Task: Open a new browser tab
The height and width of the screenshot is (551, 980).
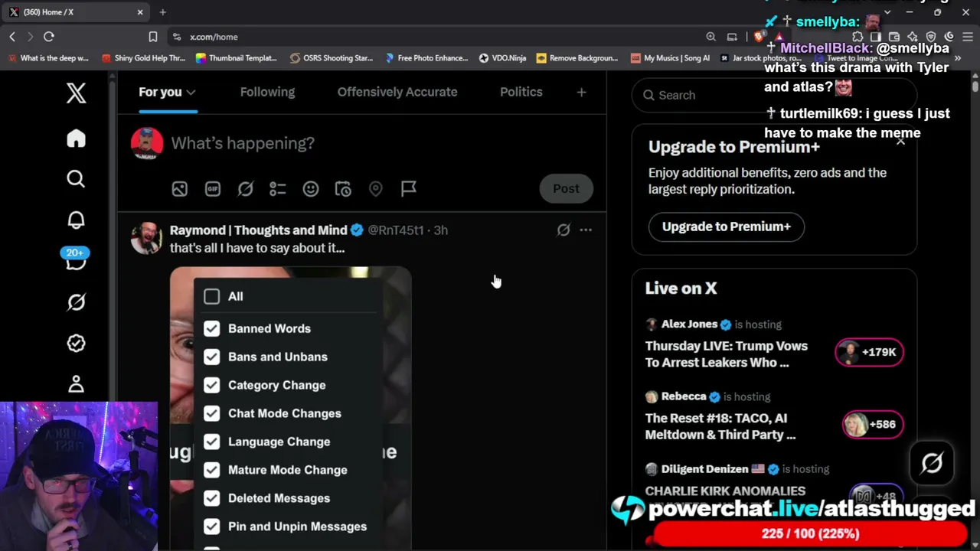Action: (x=162, y=12)
